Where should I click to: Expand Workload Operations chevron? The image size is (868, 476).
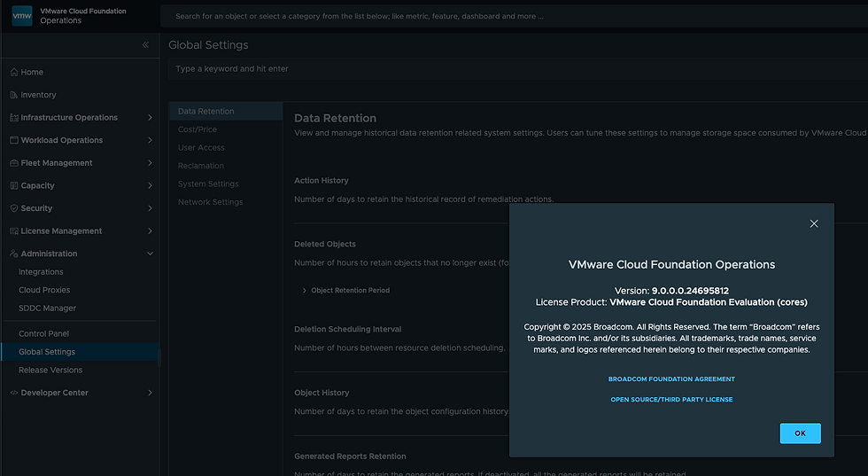[150, 140]
